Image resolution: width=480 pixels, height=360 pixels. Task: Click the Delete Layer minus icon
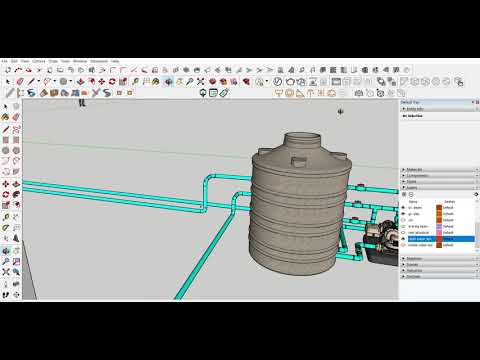[x=411, y=194]
